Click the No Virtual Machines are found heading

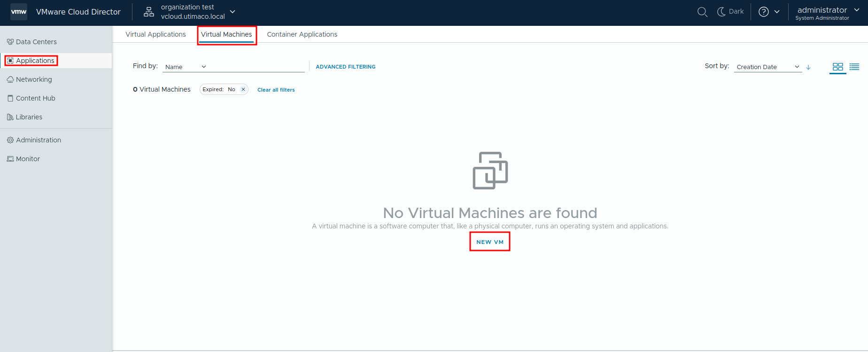(x=490, y=213)
